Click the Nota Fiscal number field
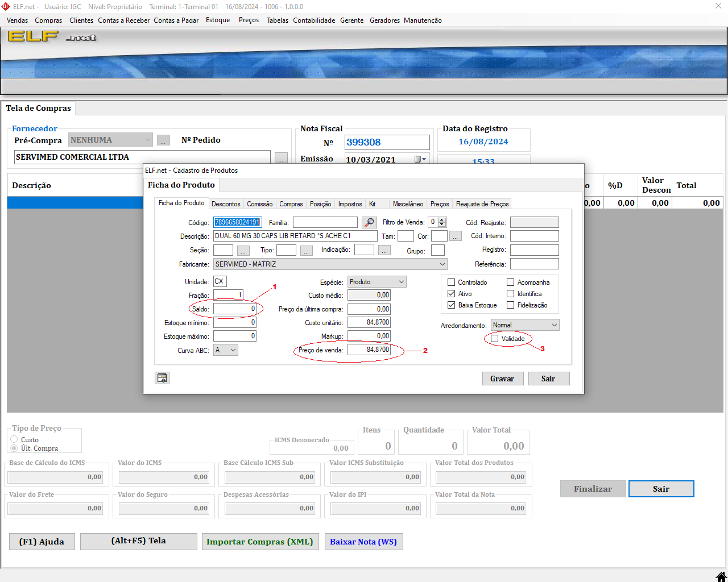 pyautogui.click(x=387, y=142)
